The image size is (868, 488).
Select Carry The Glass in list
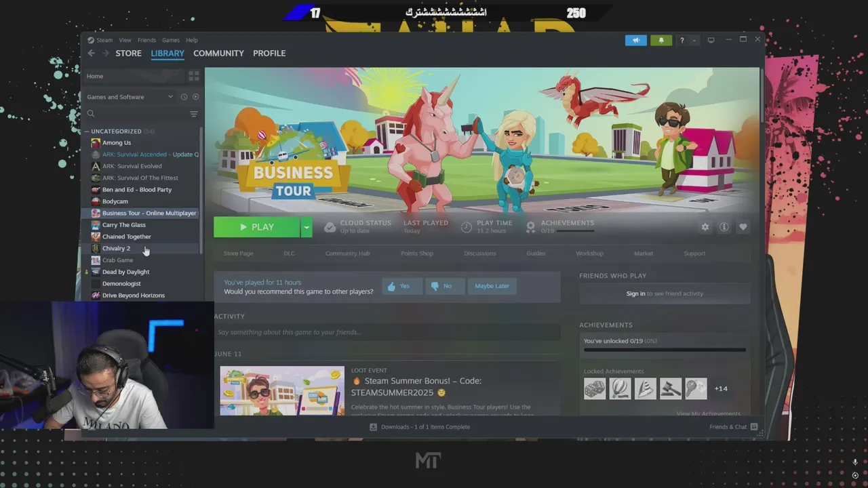point(124,225)
